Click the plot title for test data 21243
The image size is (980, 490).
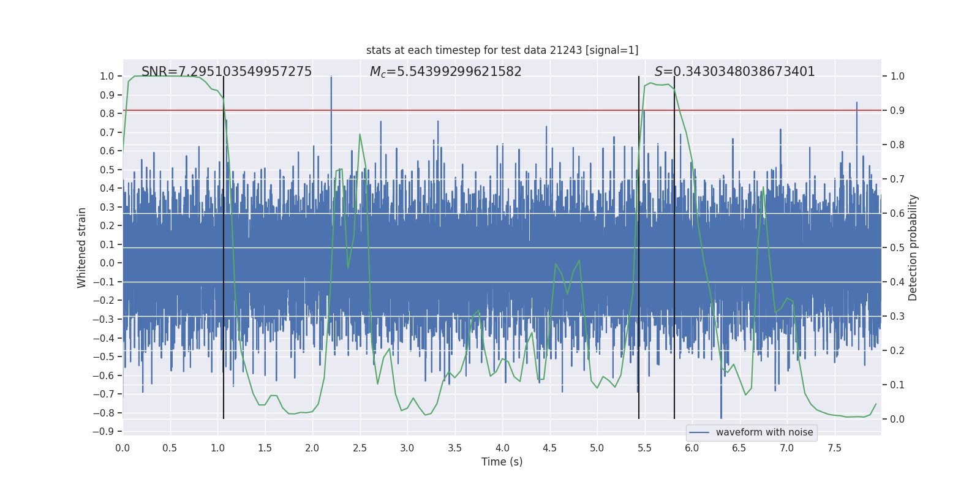502,50
